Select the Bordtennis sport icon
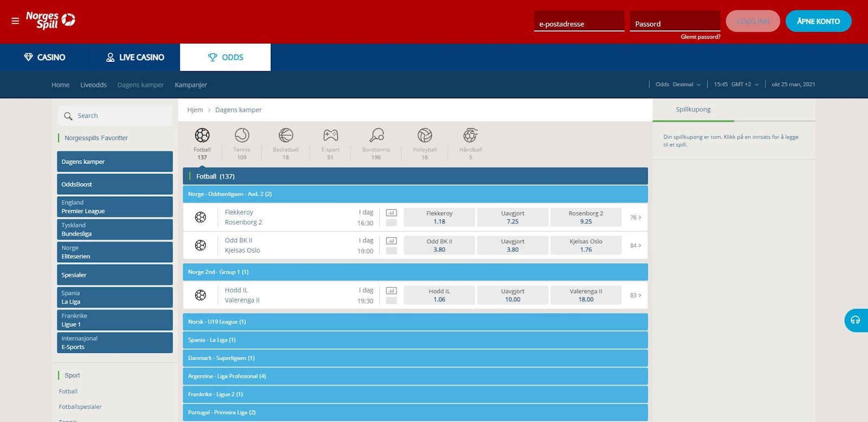This screenshot has height=422, width=868. [x=376, y=135]
